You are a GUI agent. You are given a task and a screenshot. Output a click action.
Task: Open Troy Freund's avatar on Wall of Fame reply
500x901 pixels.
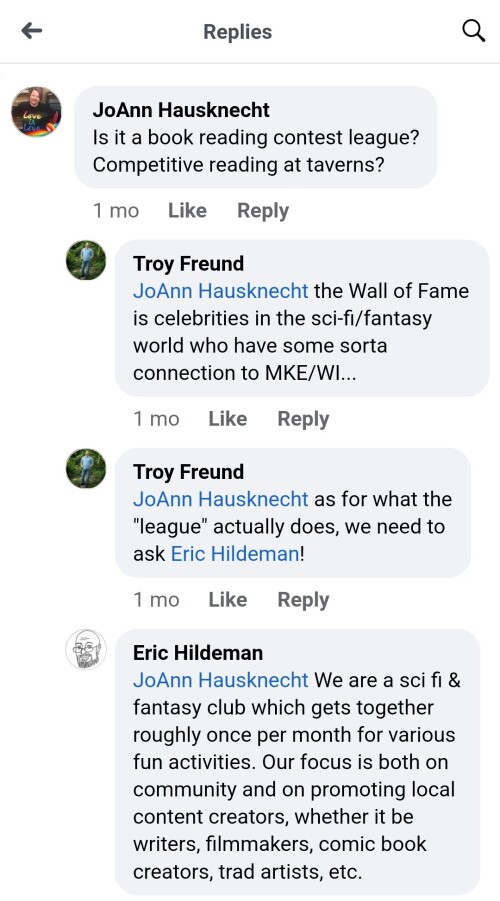tap(86, 260)
